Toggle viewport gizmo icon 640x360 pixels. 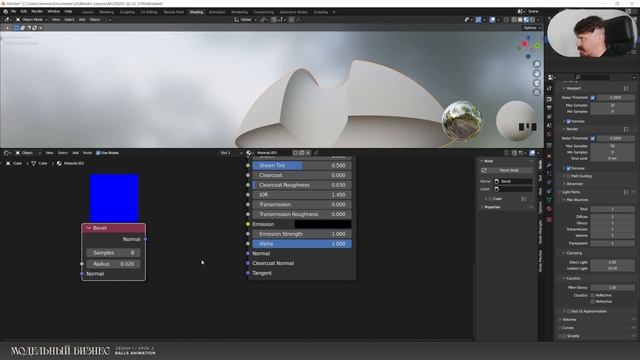click(x=478, y=20)
